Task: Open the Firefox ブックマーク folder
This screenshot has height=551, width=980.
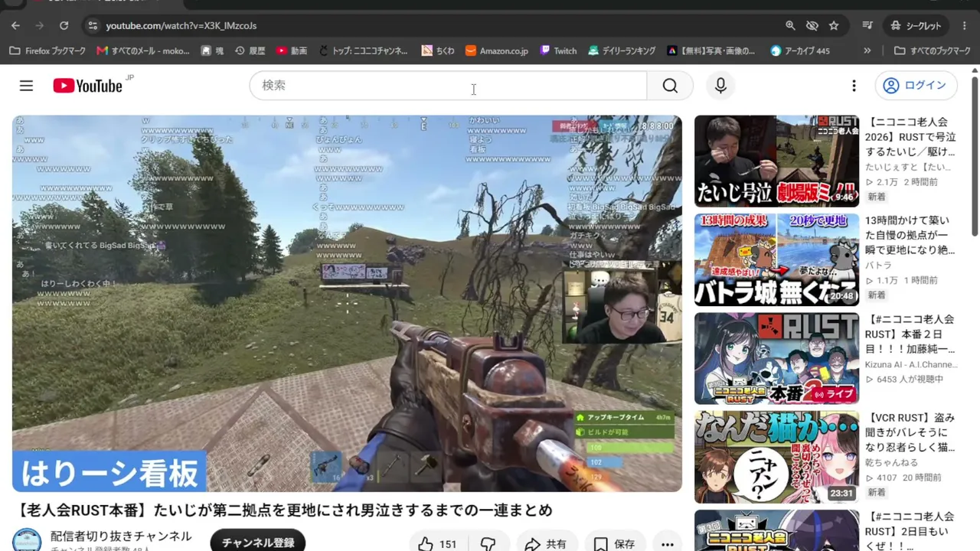Action: pos(48,51)
